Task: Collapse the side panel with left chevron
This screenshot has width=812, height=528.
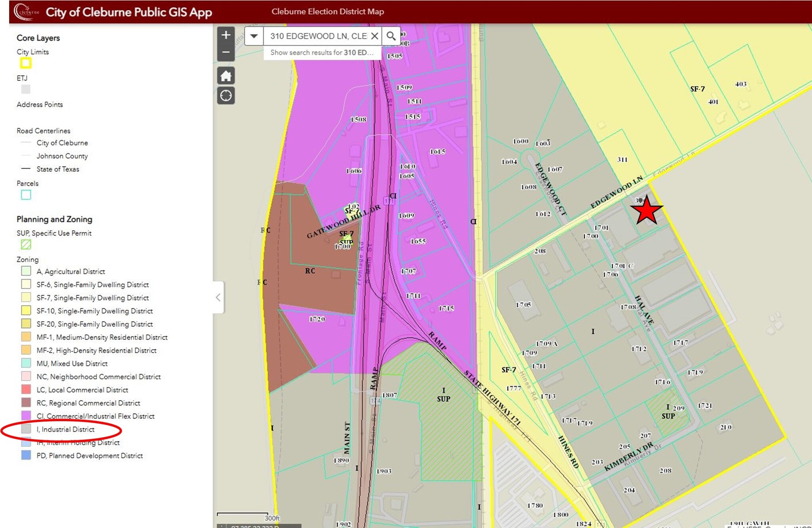Action: pos(218,297)
